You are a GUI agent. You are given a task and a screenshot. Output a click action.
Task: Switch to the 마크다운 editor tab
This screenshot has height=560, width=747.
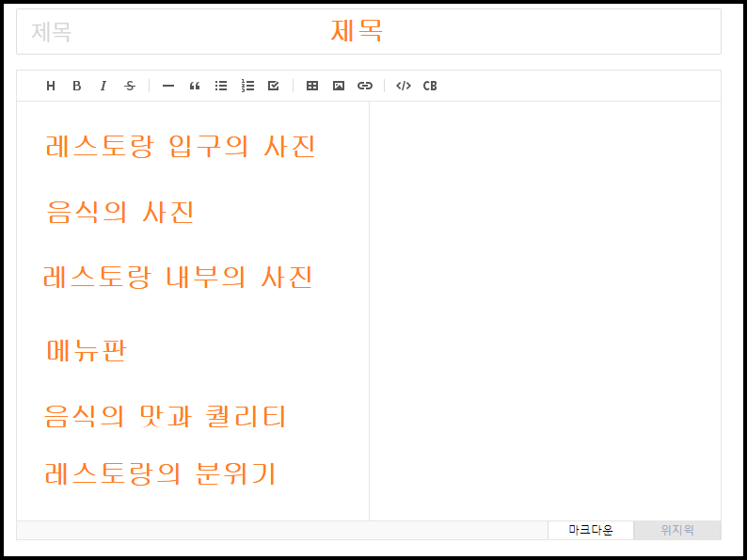[x=591, y=530]
